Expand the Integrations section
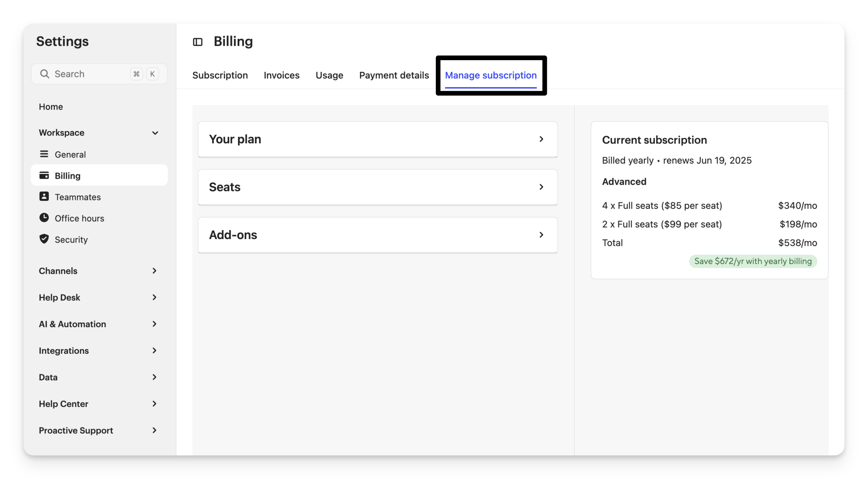This screenshot has height=479, width=868. pyautogui.click(x=154, y=351)
